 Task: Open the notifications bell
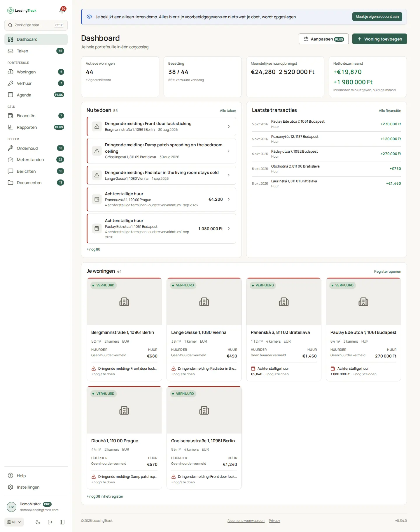(x=62, y=10)
